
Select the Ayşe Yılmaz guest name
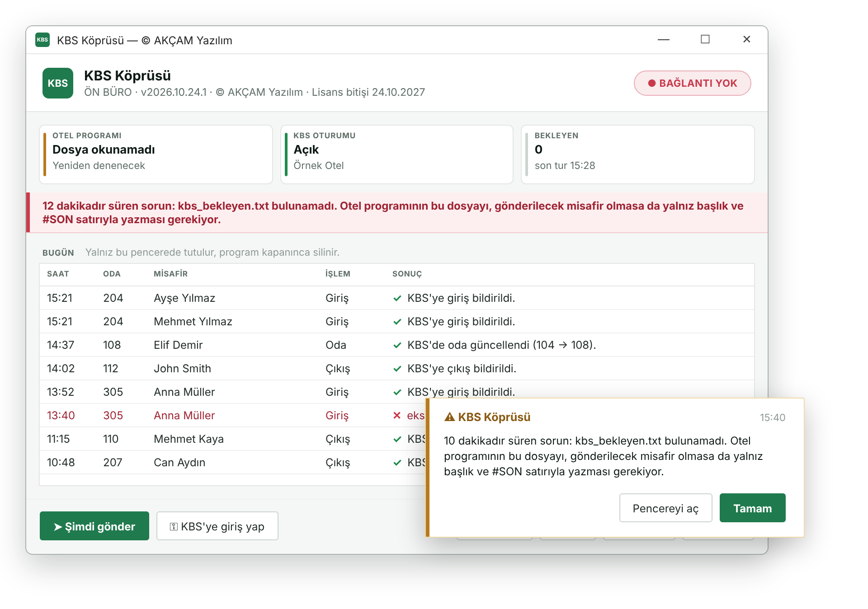click(x=184, y=298)
